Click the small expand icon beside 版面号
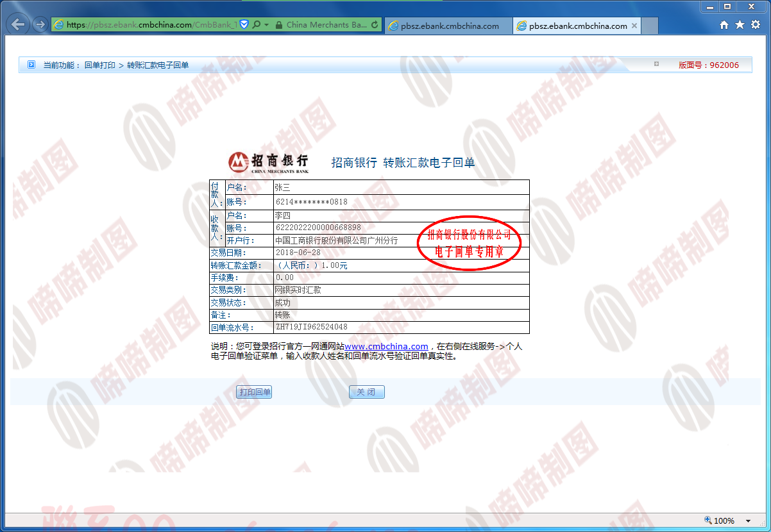 tap(656, 64)
